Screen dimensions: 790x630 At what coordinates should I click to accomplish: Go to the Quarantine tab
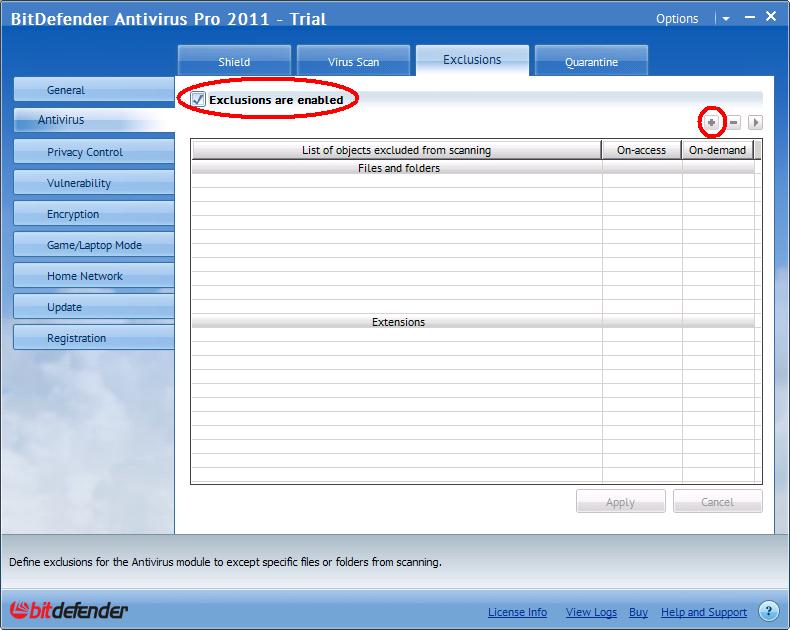591,62
